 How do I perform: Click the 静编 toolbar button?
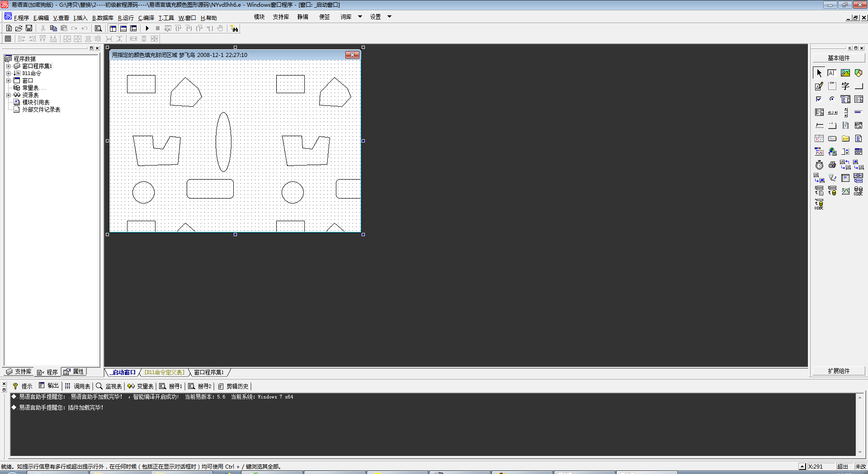[303, 17]
